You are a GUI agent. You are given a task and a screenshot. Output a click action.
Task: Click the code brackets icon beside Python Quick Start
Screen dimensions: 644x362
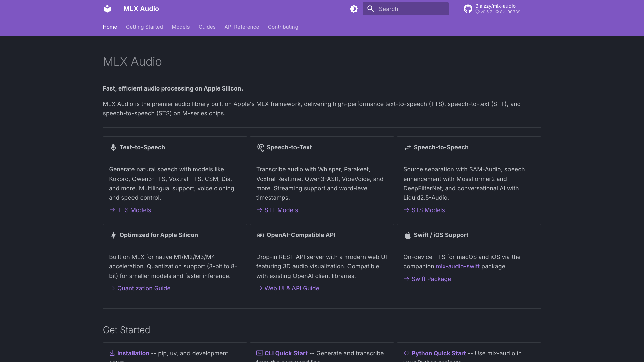click(x=407, y=353)
